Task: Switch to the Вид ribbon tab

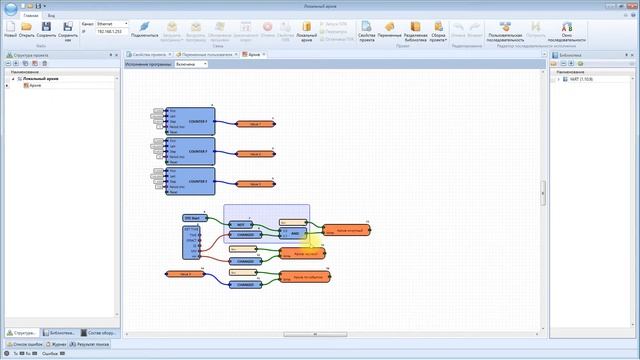Action: tap(51, 16)
